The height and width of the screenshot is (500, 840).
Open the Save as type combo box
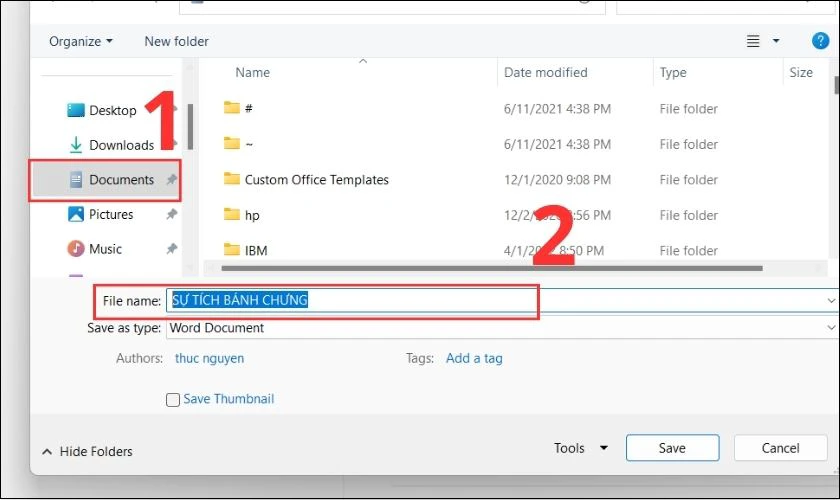[501, 327]
